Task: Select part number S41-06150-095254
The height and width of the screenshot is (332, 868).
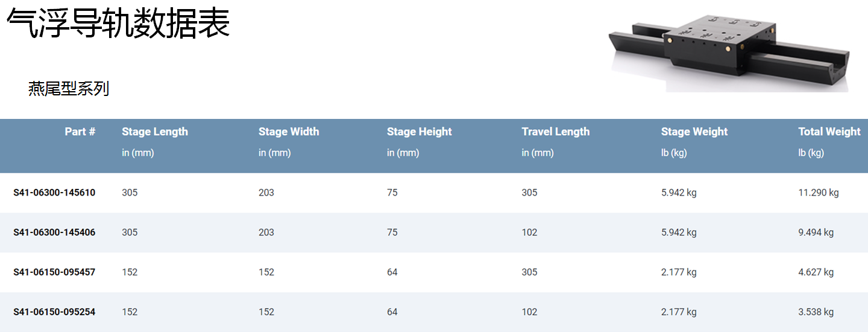Action: [x=54, y=312]
